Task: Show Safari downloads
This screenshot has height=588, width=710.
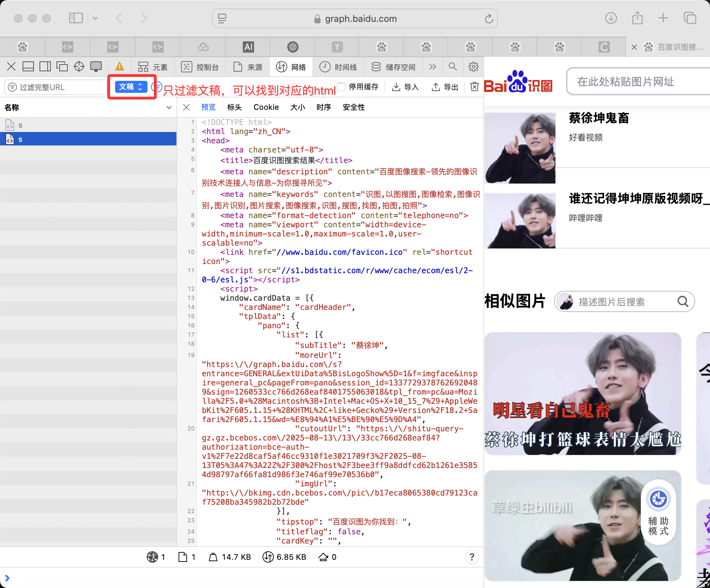Action: click(x=611, y=18)
